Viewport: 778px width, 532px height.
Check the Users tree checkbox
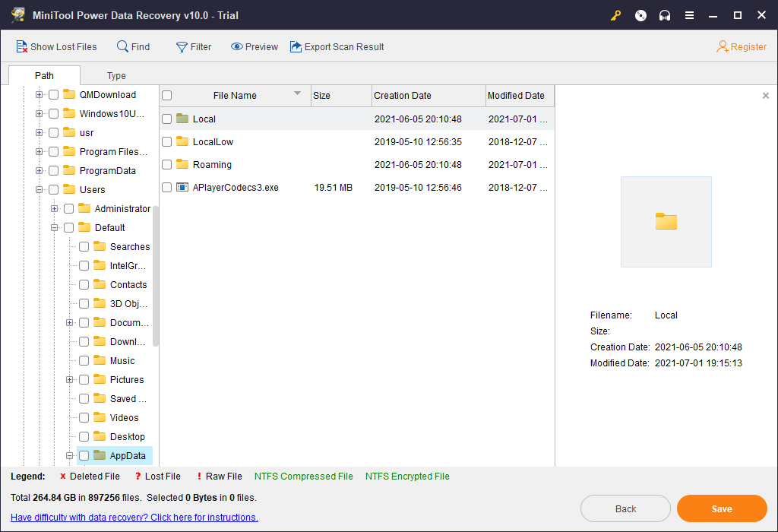click(x=54, y=189)
